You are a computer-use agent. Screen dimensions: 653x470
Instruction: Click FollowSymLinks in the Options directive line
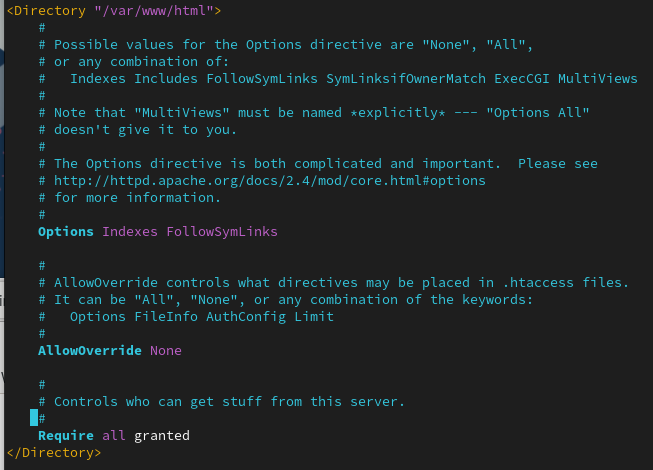(222, 231)
